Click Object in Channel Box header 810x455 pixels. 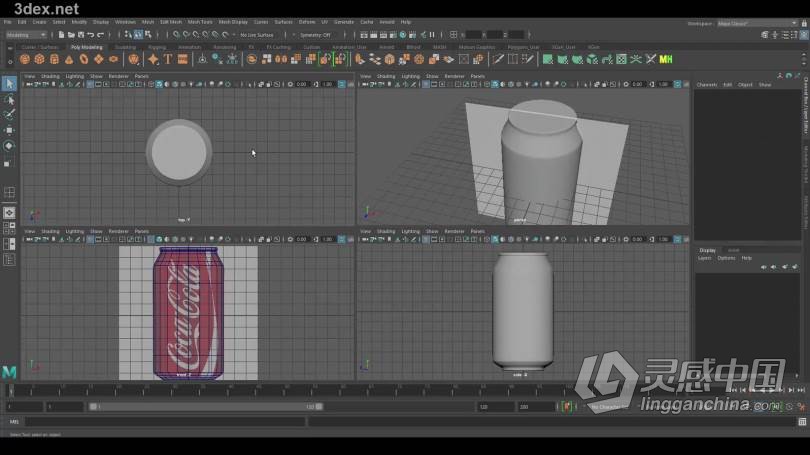745,85
